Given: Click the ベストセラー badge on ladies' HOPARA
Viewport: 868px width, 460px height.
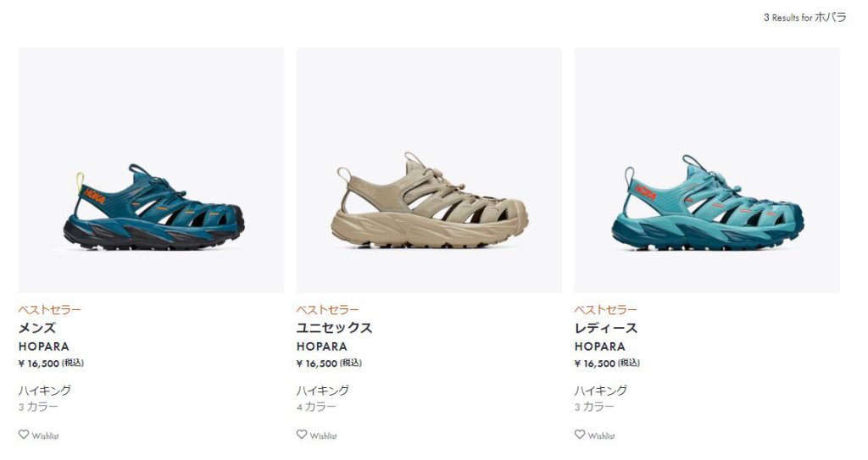Looking at the screenshot, I should tap(605, 309).
